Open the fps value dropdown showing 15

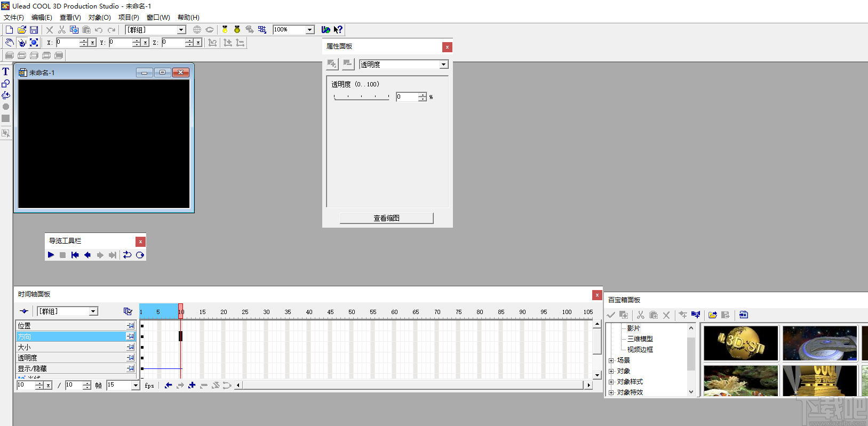point(135,385)
